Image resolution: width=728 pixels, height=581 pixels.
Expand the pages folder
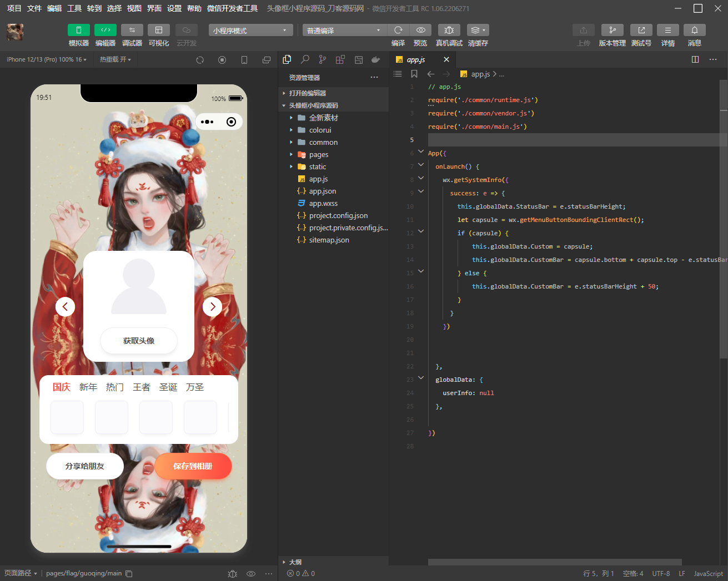319,155
